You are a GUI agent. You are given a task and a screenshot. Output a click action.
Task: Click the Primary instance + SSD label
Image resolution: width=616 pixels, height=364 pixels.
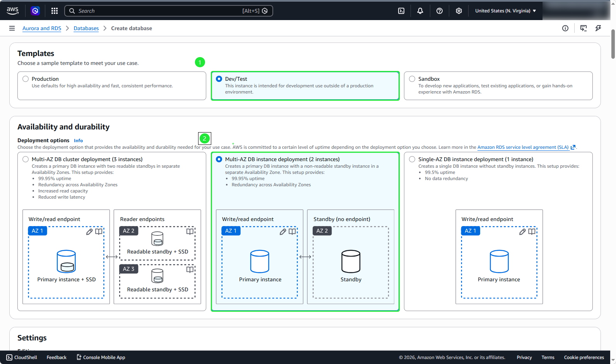click(67, 279)
